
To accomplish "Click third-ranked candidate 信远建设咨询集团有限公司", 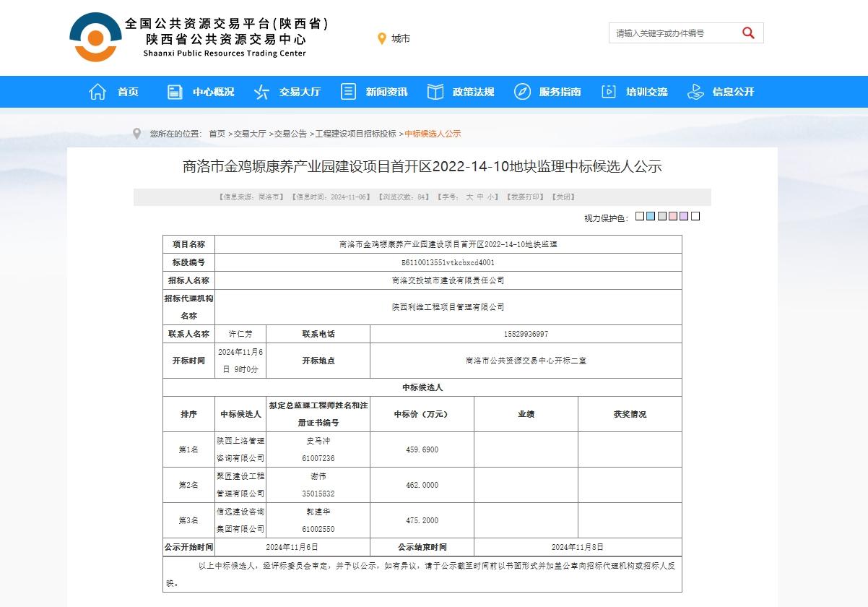I will (240, 520).
